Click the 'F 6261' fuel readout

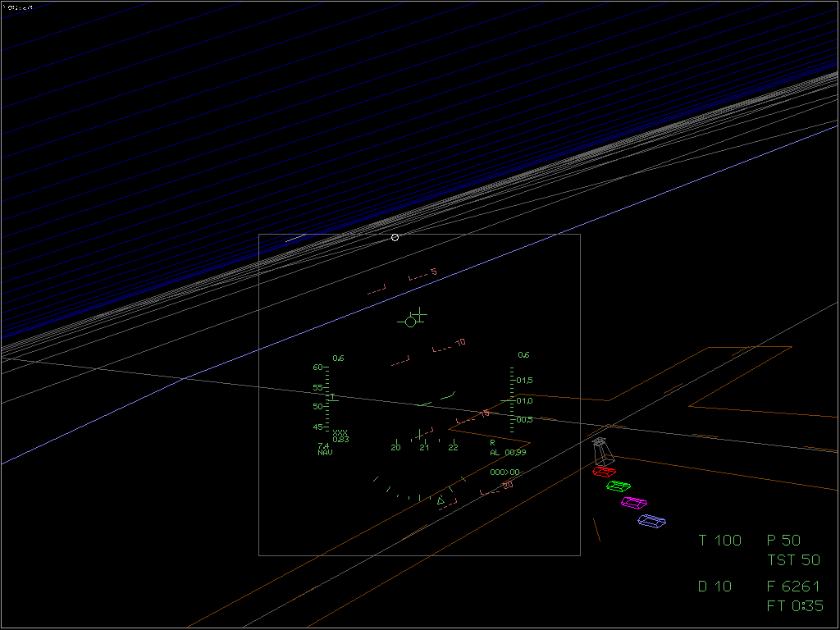(793, 586)
